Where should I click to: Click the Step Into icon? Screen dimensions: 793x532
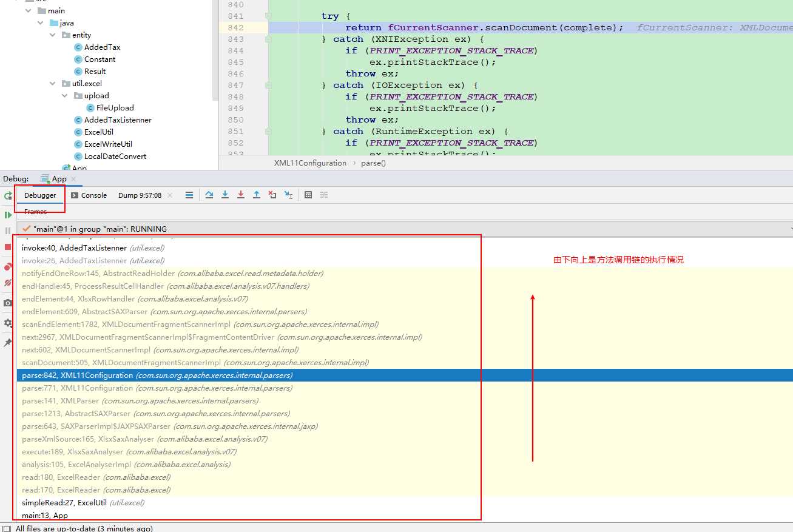(x=225, y=195)
